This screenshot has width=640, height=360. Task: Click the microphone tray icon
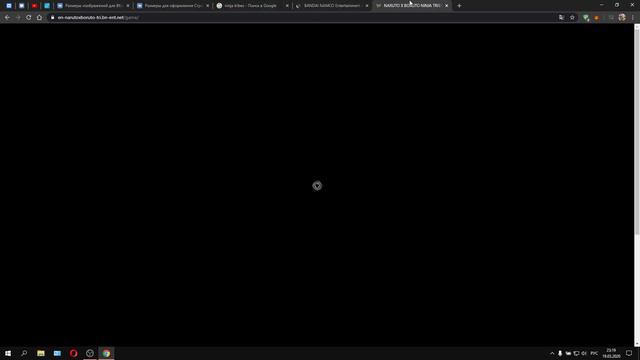click(x=560, y=353)
